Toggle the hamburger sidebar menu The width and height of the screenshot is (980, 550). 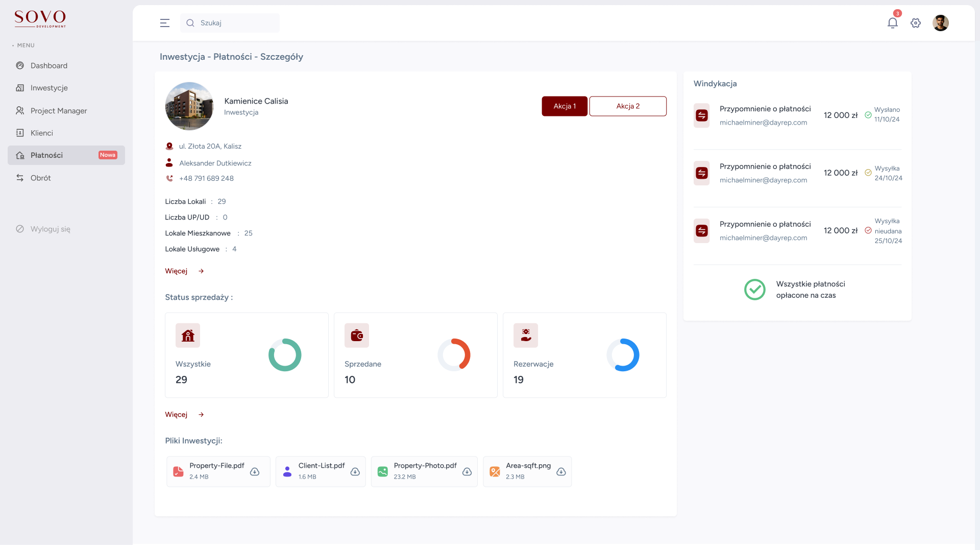click(x=164, y=23)
